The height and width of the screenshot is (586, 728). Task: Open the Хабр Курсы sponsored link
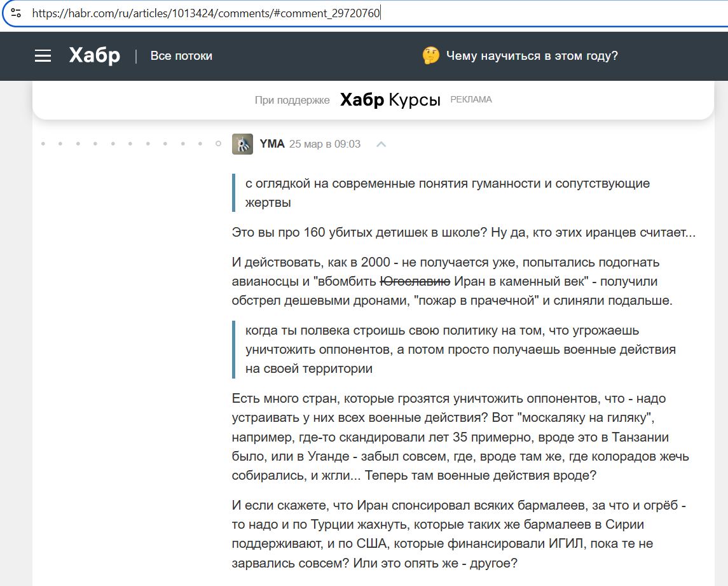tap(390, 99)
